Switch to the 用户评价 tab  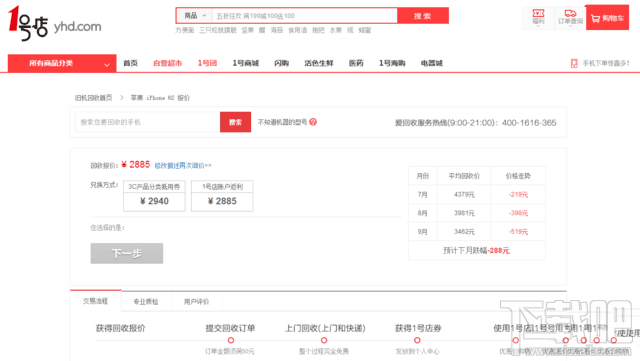point(196,302)
